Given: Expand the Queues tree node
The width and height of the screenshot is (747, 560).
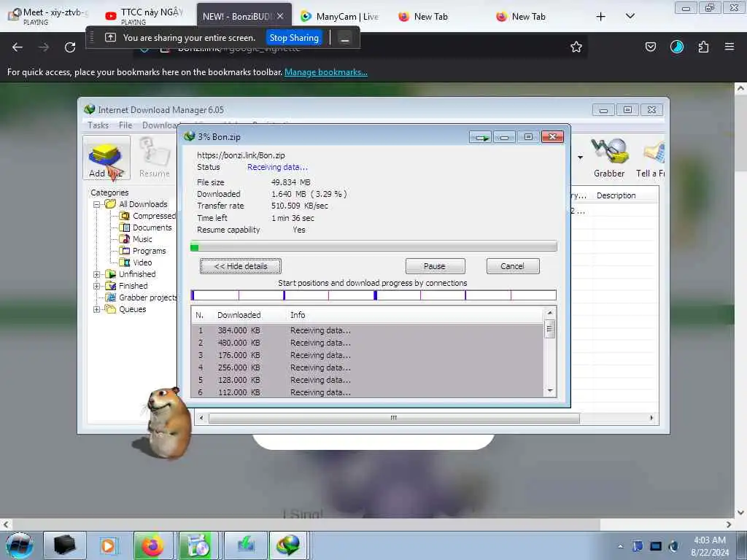Looking at the screenshot, I should [97, 309].
